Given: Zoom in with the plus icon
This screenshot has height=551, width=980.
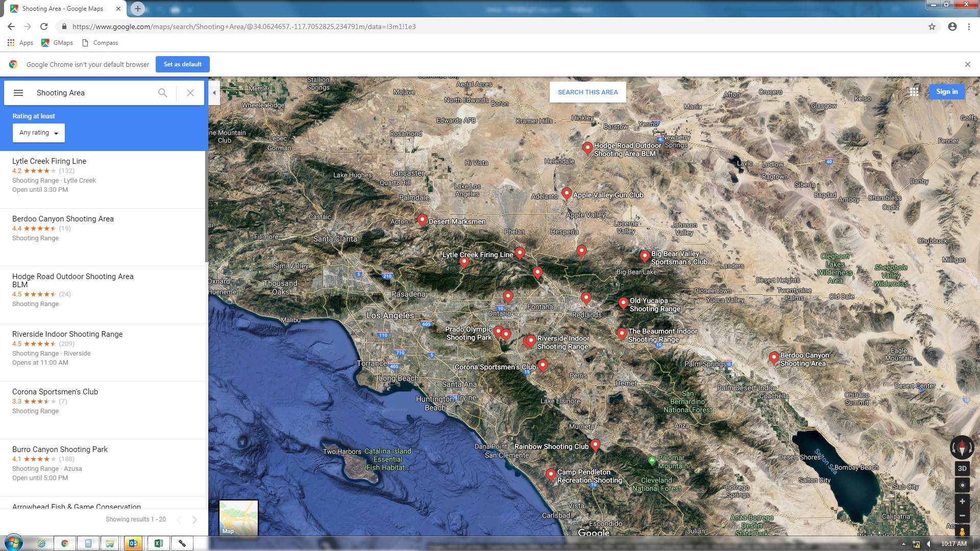Looking at the screenshot, I should click(962, 502).
